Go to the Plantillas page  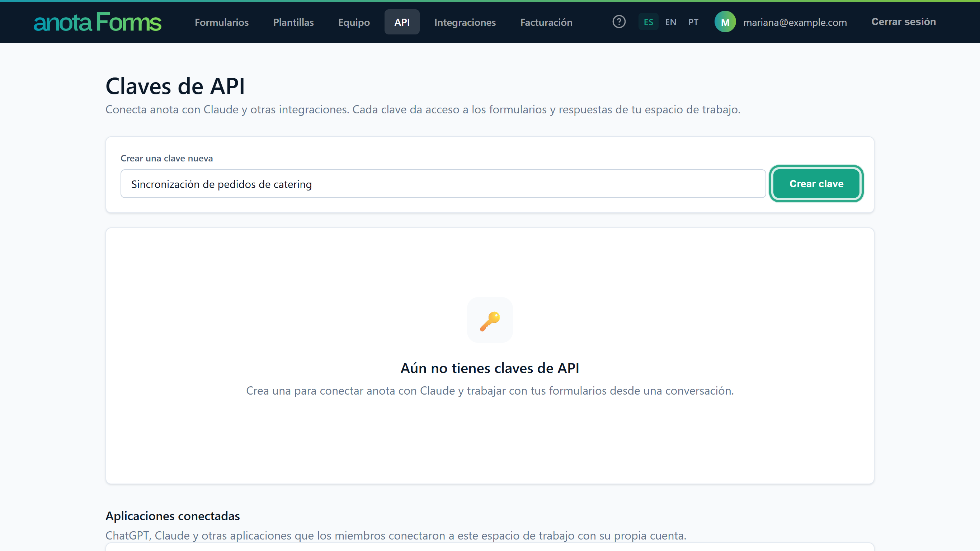coord(293,22)
